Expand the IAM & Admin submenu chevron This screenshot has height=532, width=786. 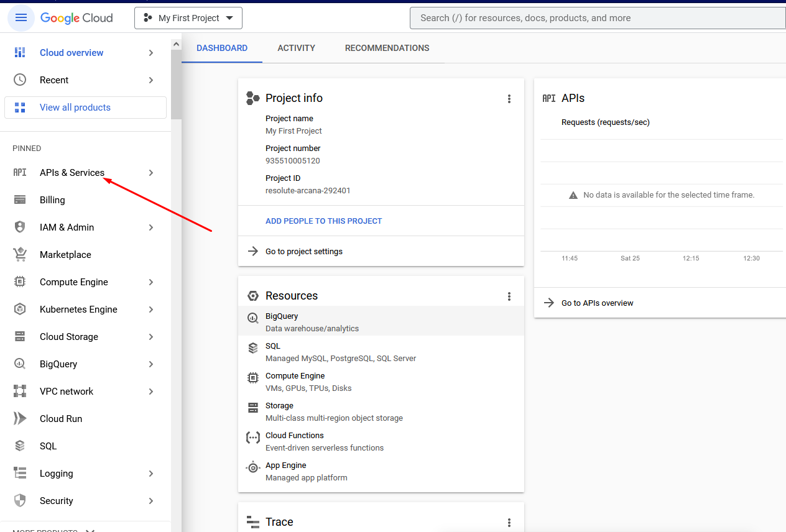tap(151, 227)
